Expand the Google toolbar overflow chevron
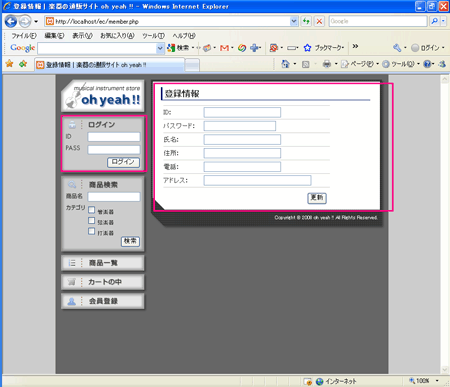Screen dimensions: 450x387 (355, 46)
